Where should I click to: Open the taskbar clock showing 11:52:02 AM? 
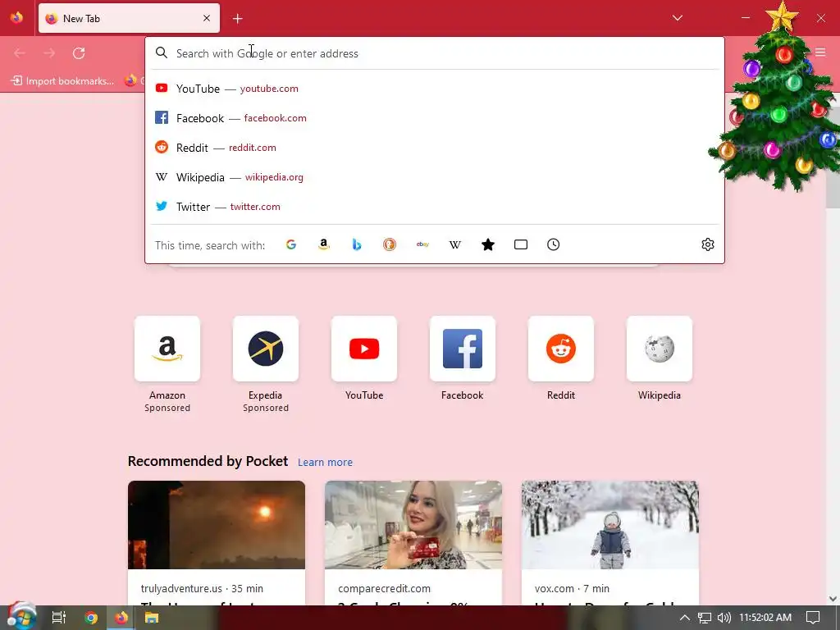pos(765,618)
